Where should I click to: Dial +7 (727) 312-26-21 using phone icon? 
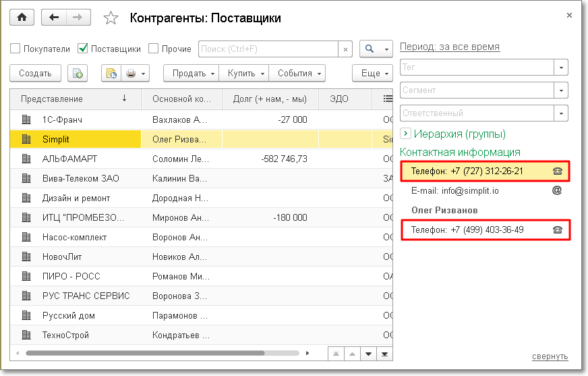tap(557, 171)
